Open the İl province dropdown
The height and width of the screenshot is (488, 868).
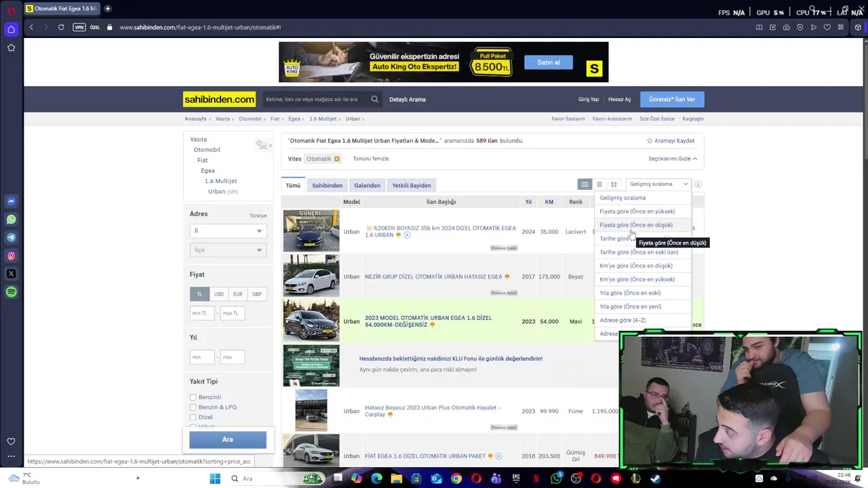(228, 231)
